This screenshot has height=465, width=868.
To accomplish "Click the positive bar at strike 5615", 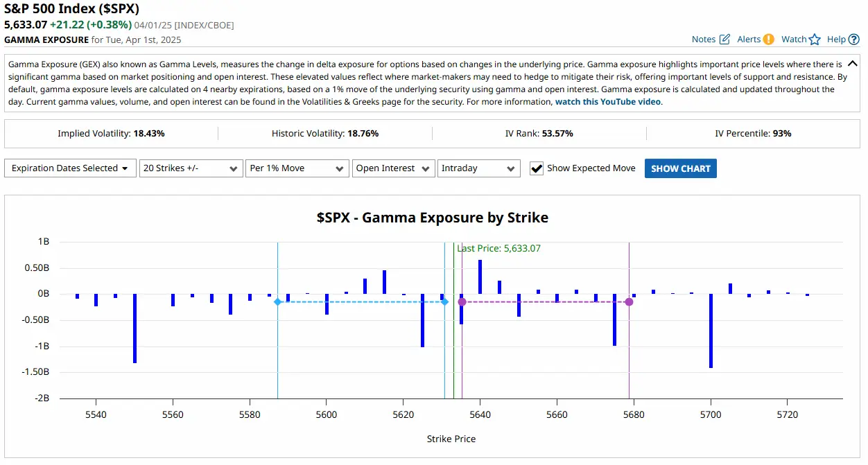I will click(384, 282).
